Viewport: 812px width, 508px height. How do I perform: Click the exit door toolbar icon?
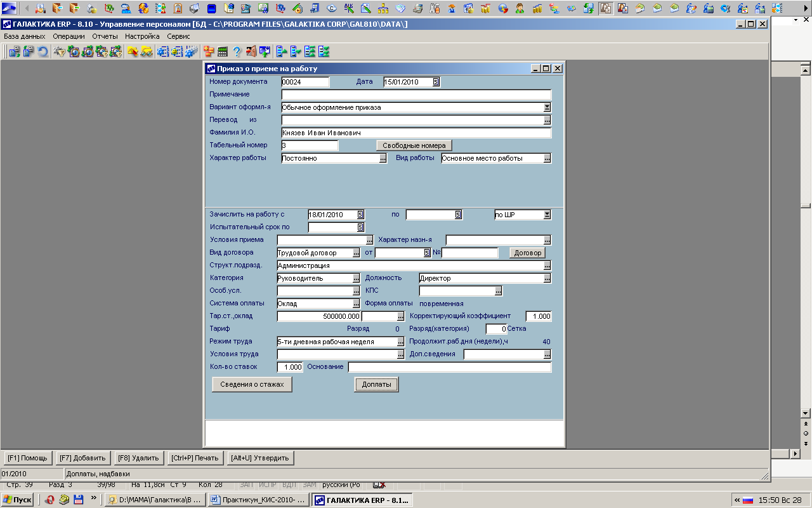[251, 52]
